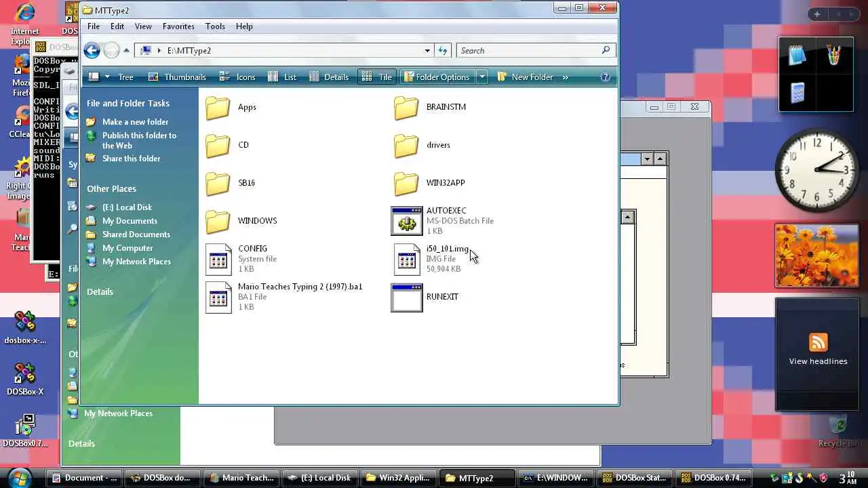Image resolution: width=868 pixels, height=488 pixels.
Task: Select the SB16 folder icon
Action: 218,184
